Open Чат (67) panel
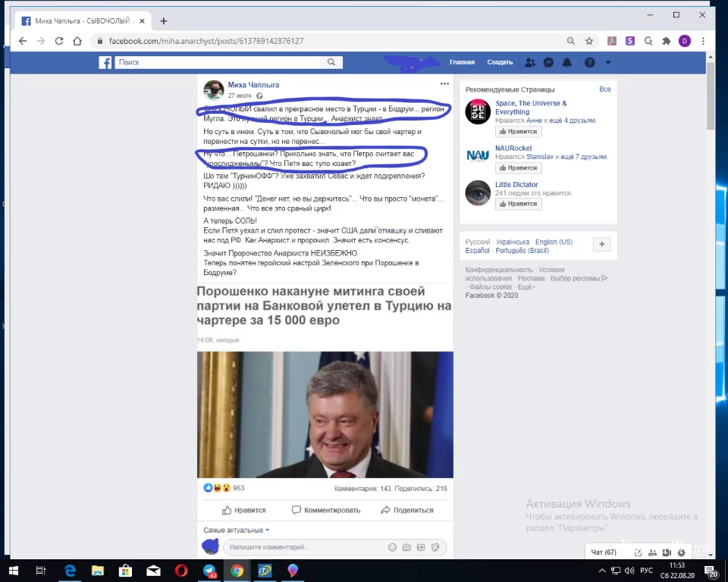 tap(604, 552)
